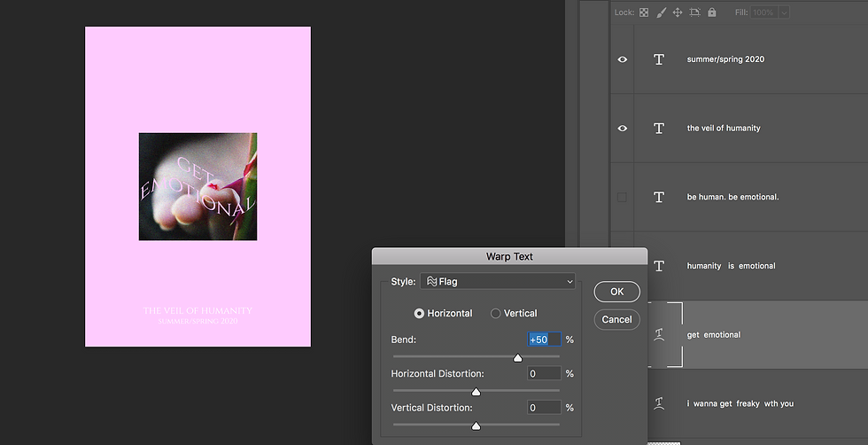Click the Vertical Distortion slider handle

(476, 425)
